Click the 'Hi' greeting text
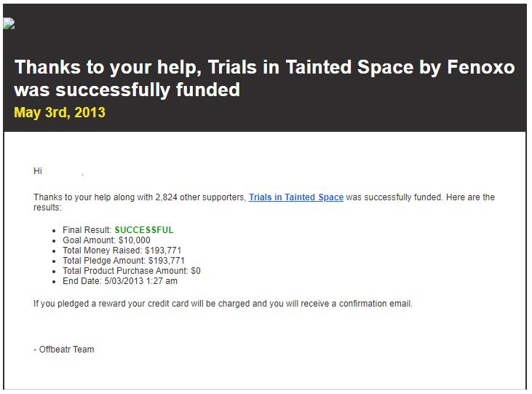Screen dimensions: 532x394 click(x=38, y=171)
